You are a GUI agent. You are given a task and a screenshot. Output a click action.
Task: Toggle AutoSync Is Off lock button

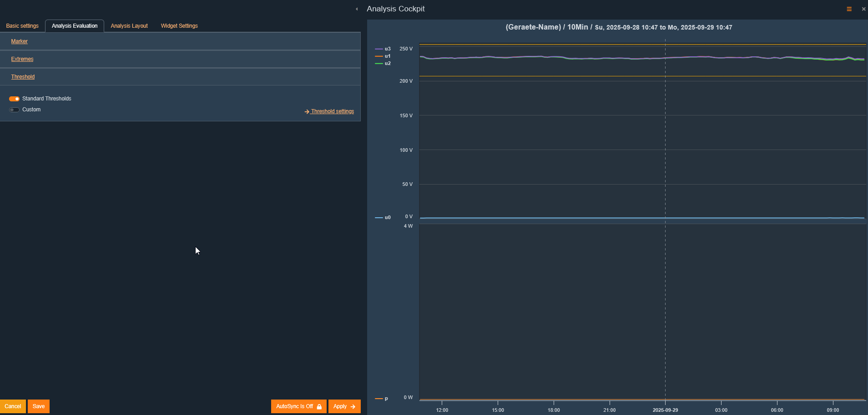pyautogui.click(x=298, y=406)
